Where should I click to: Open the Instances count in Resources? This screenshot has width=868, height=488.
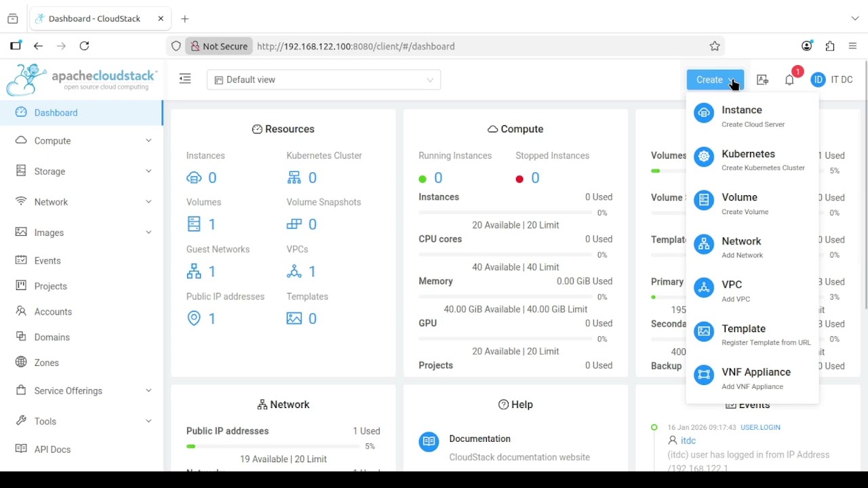[201, 178]
